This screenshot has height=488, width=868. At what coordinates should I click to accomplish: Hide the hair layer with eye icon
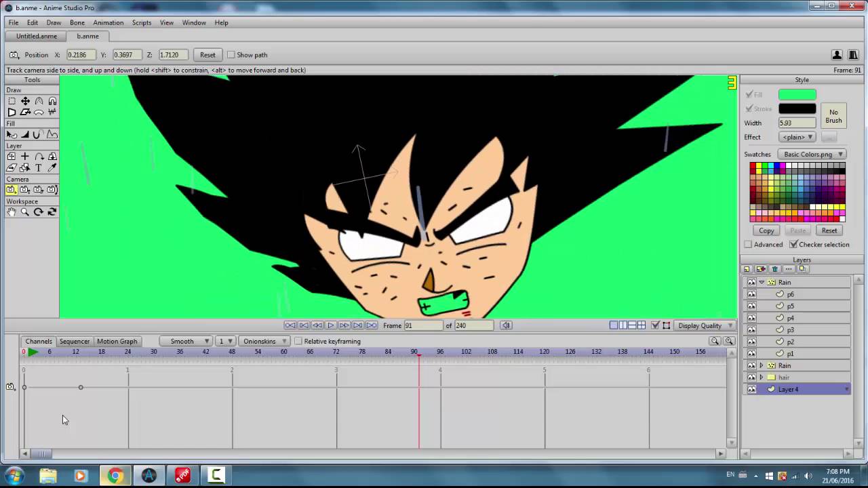click(x=751, y=377)
